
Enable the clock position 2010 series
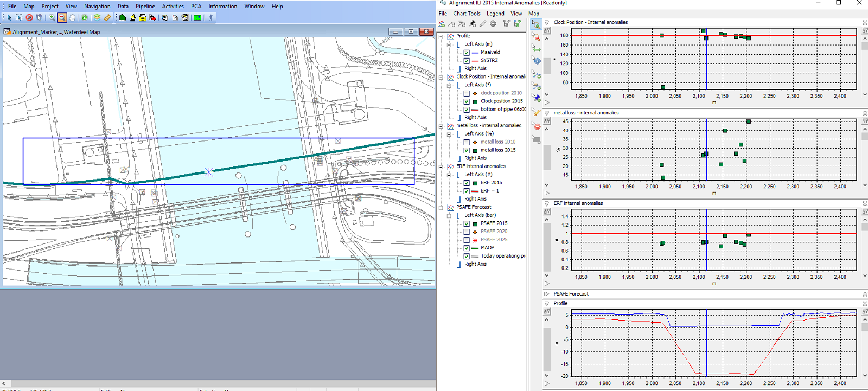click(x=467, y=93)
